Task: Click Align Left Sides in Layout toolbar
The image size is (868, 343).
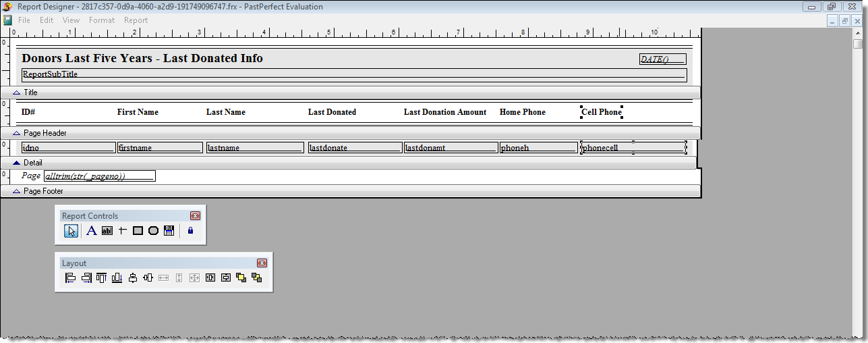Action: [x=70, y=278]
